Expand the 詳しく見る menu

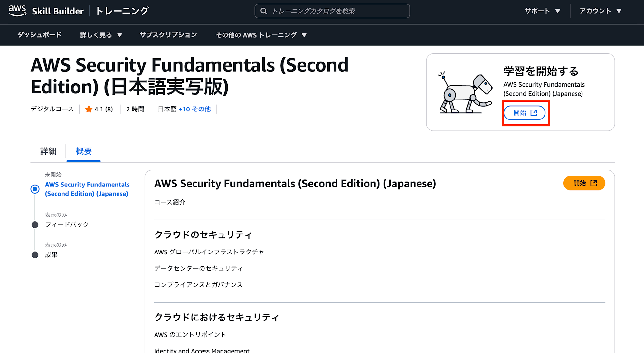tap(101, 35)
